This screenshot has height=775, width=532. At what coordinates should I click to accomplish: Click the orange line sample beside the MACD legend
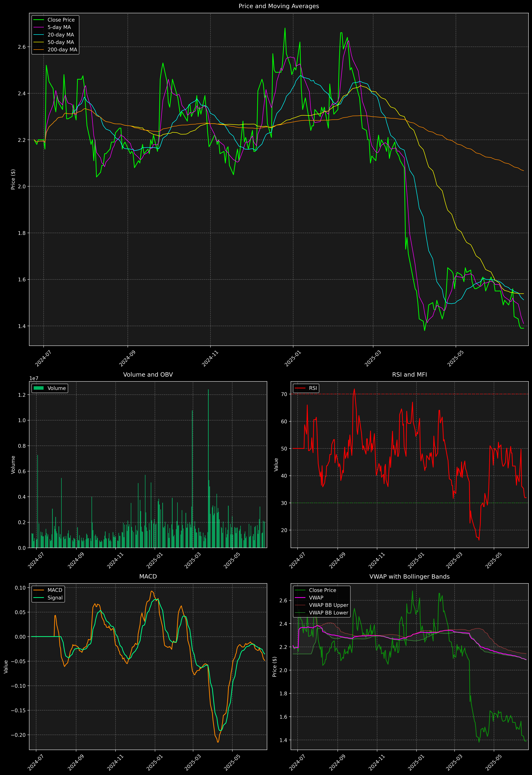click(x=39, y=590)
